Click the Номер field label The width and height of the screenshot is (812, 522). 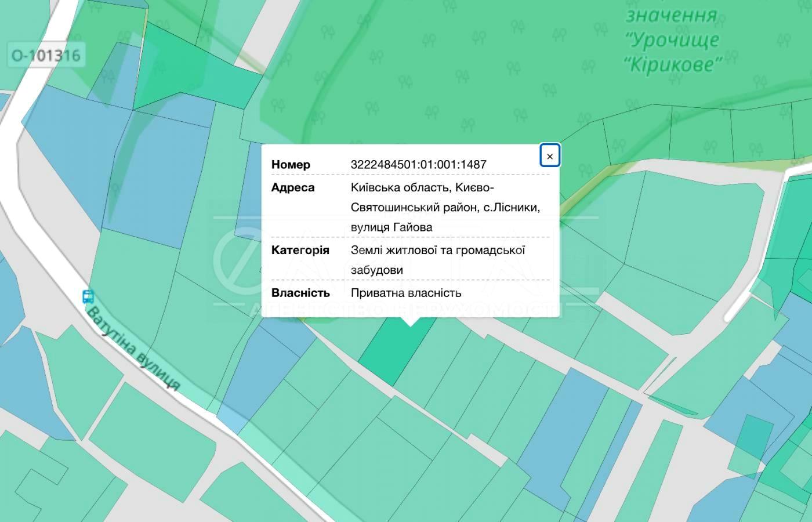coord(291,165)
